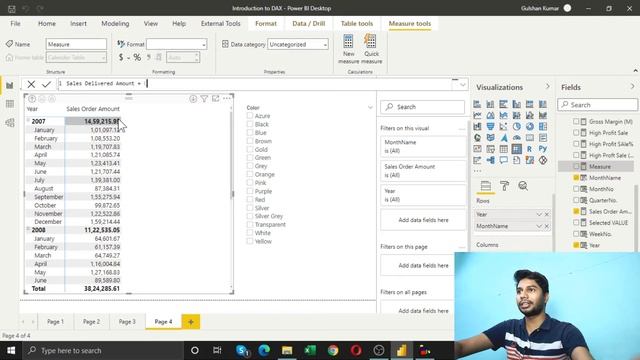Switch to Report view in sidebar
Image resolution: width=640 pixels, height=360 pixels.
point(10,86)
